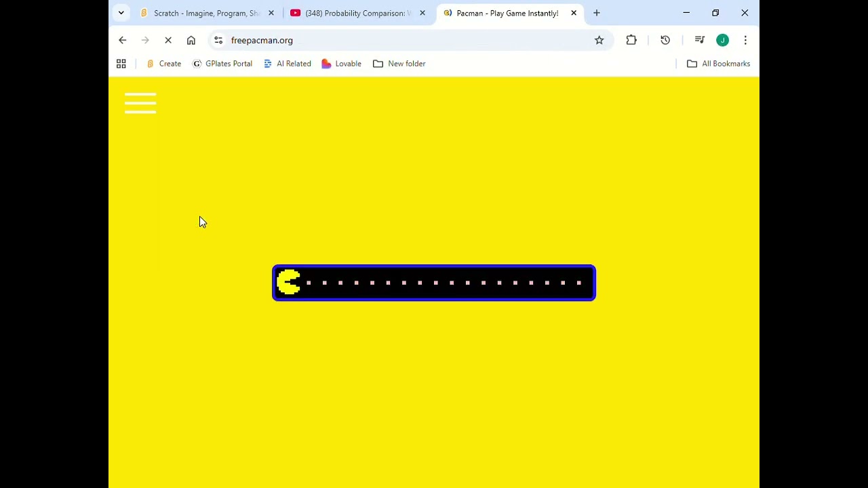Close the Chrome window
This screenshot has width=868, height=488.
[x=745, y=13]
